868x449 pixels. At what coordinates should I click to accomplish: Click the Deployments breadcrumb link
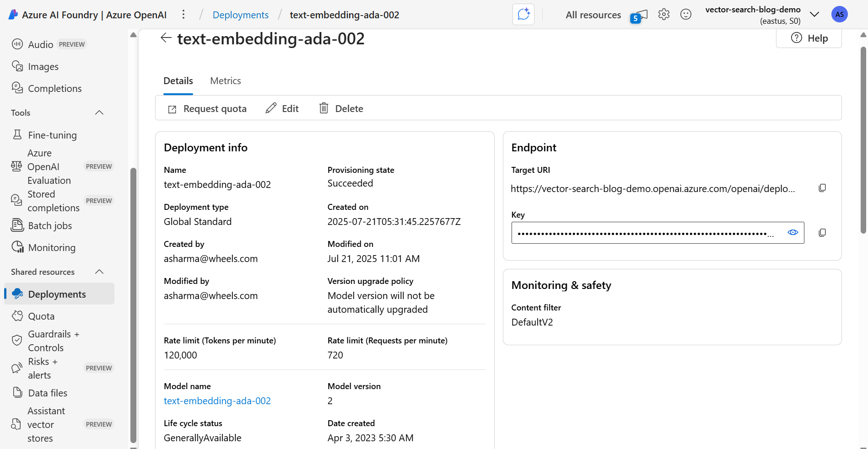[x=241, y=15]
